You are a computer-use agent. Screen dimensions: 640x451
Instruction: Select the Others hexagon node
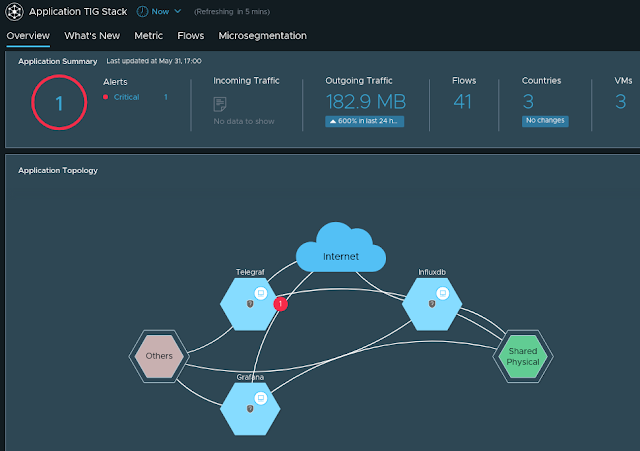tap(159, 356)
